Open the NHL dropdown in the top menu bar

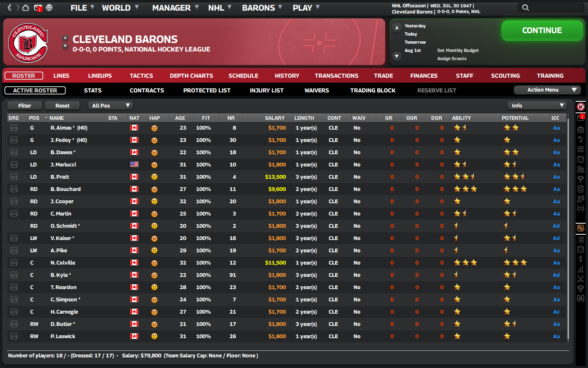point(220,8)
